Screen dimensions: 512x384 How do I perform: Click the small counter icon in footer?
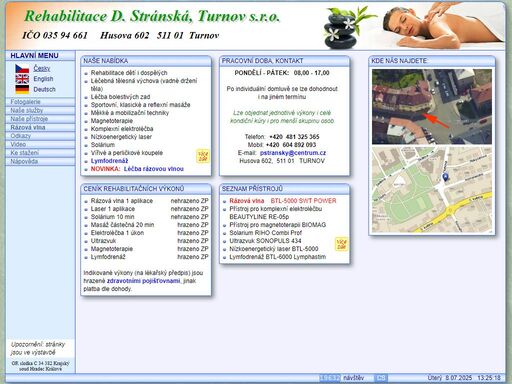tap(381, 378)
